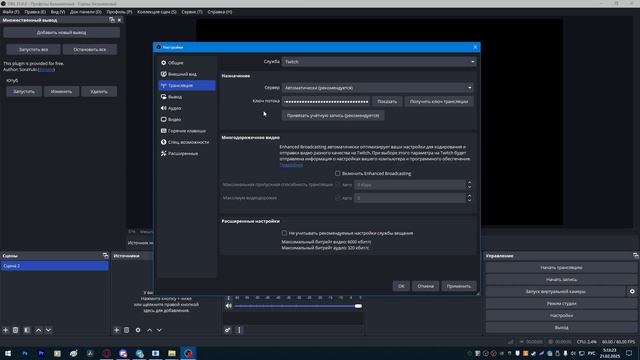Open the Сервис menu
Screen dimensions: 640x360
192,12
